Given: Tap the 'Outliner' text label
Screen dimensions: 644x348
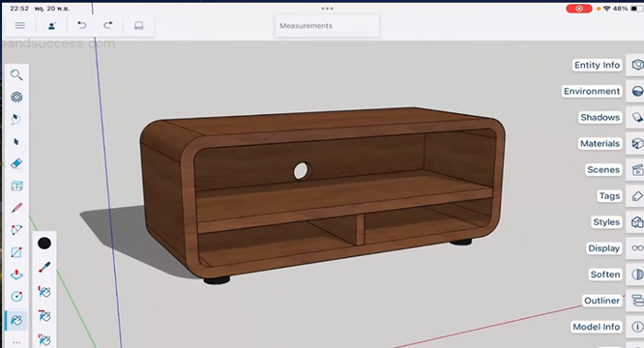Looking at the screenshot, I should click(x=601, y=301).
